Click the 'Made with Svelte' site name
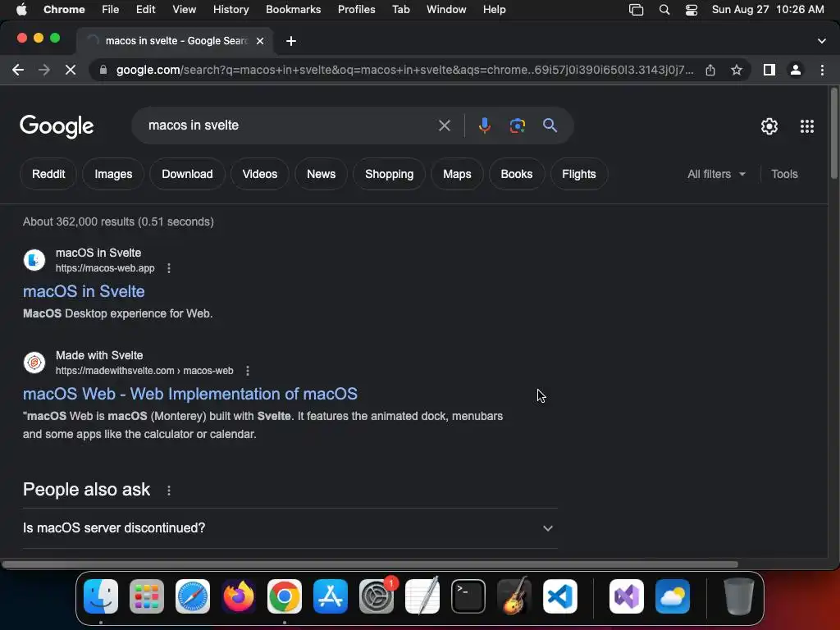This screenshot has width=840, height=630. pyautogui.click(x=99, y=356)
